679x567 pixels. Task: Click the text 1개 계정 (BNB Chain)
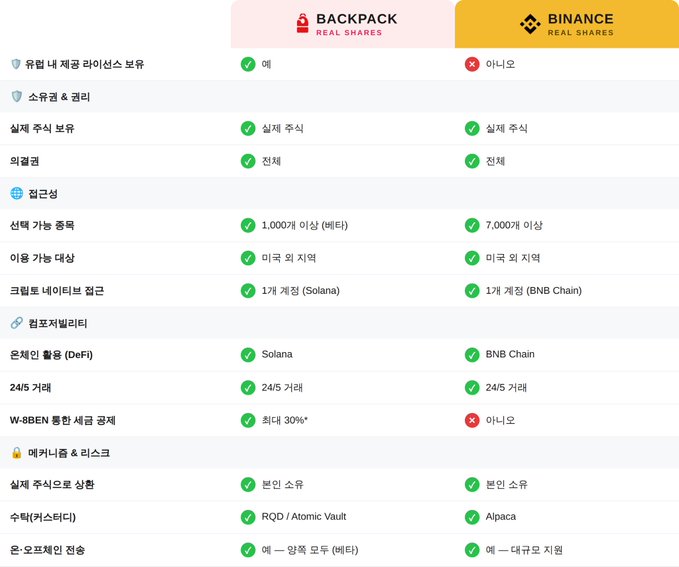pos(534,290)
